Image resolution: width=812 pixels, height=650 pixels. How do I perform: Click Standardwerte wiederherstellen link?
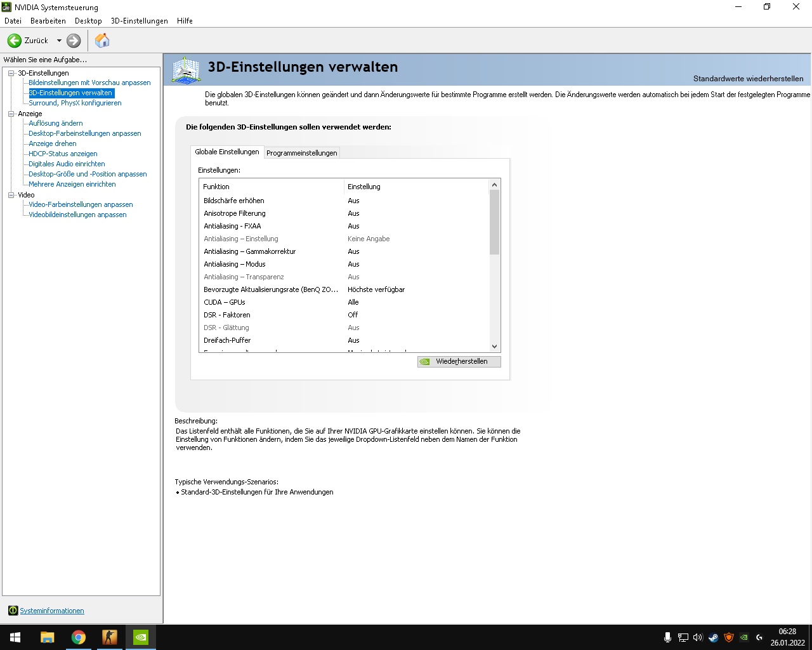click(748, 79)
